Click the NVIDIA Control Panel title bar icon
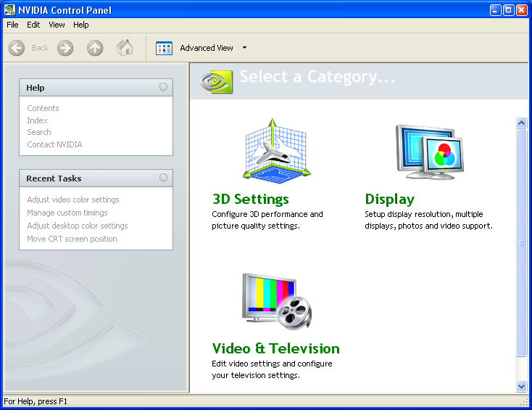 [10, 10]
